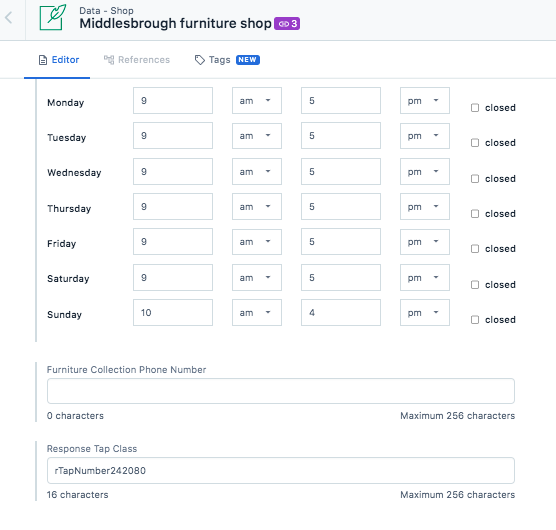Expand Friday opening am dropdown
This screenshot has width=556, height=530.
(x=257, y=242)
